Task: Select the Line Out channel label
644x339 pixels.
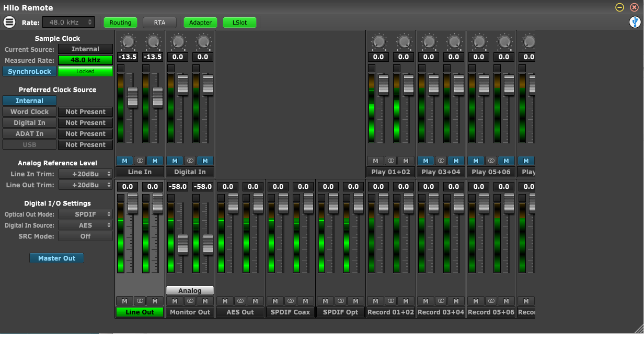Action: point(140,312)
